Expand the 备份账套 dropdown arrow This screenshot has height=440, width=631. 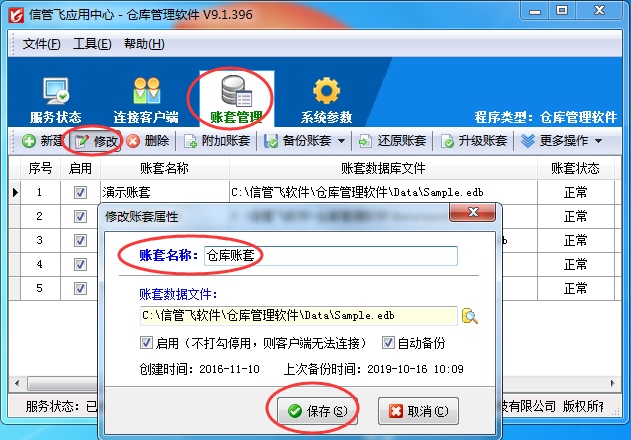(x=341, y=141)
